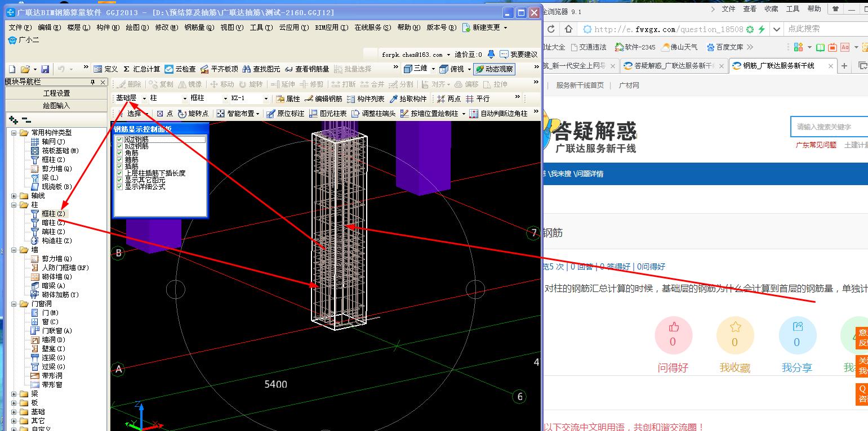The width and height of the screenshot is (868, 431).
Task: Open the 俯视 view direction dropdown
Action: coord(469,69)
